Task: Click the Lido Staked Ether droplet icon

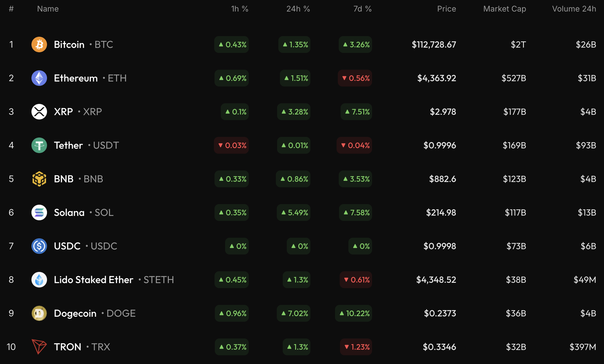Action: tap(39, 280)
